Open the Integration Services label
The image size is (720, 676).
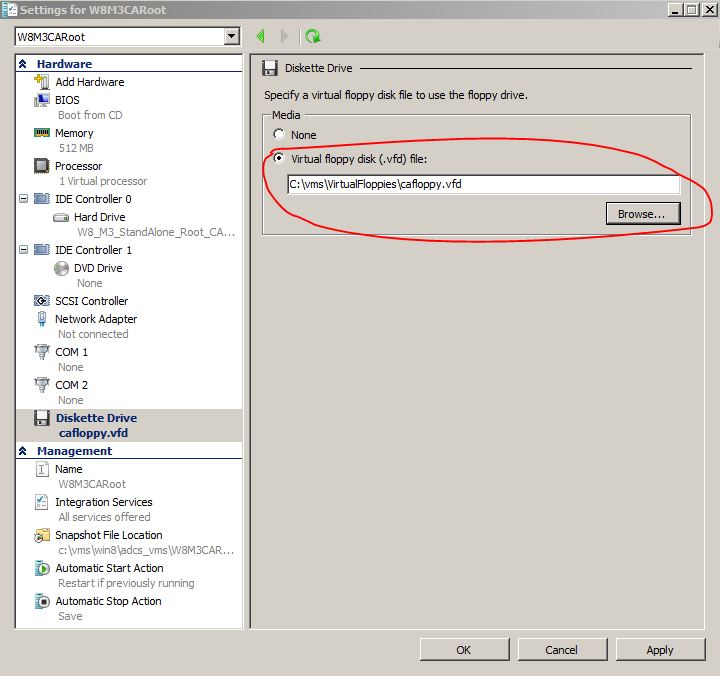pos(103,502)
